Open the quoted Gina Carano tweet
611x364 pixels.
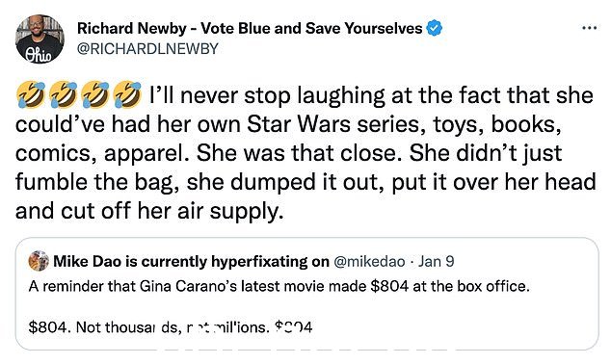tap(306, 294)
